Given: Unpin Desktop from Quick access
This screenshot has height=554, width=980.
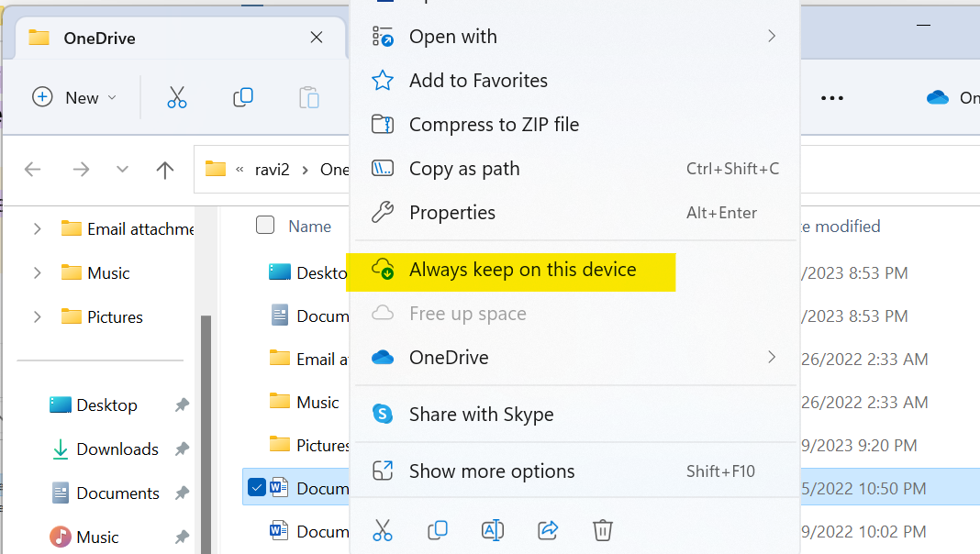Looking at the screenshot, I should [182, 405].
